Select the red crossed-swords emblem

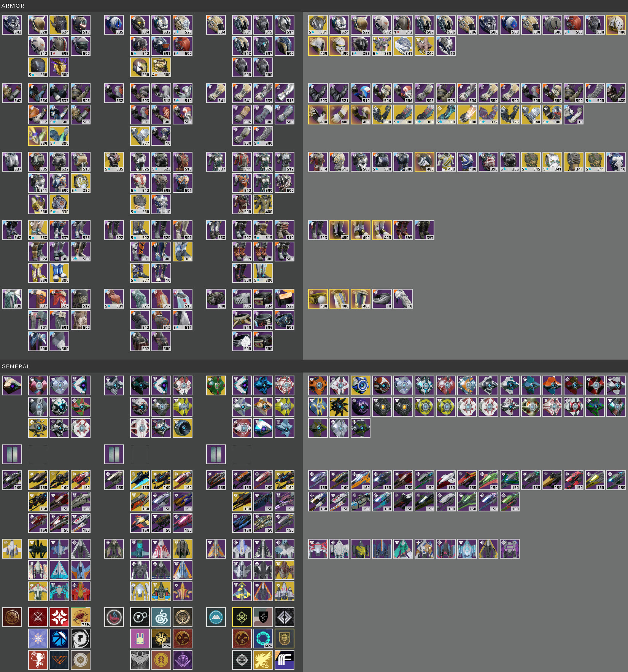38,617
